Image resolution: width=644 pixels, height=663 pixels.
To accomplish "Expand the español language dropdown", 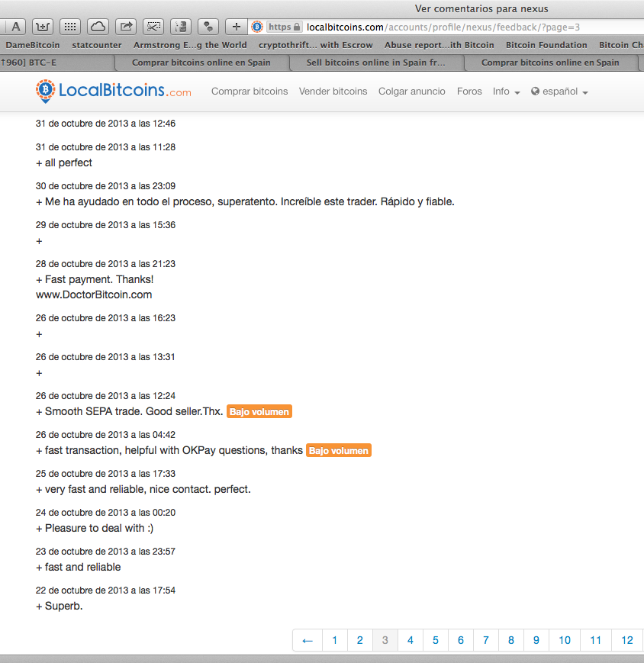I will (x=559, y=92).
